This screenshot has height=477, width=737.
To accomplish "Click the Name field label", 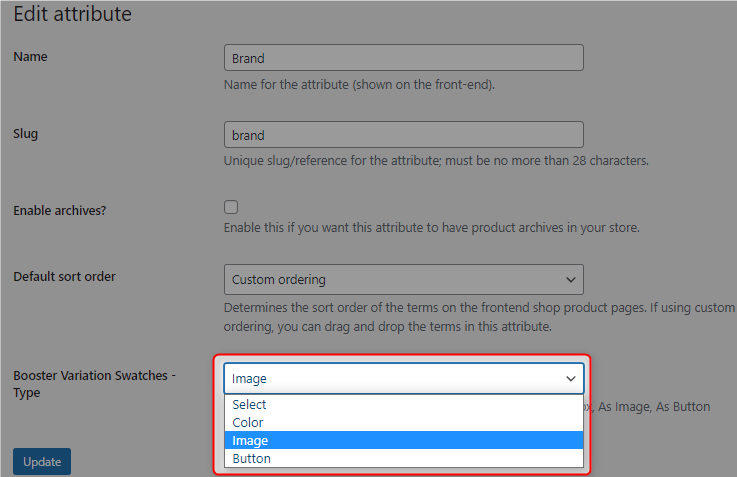I will [x=30, y=56].
